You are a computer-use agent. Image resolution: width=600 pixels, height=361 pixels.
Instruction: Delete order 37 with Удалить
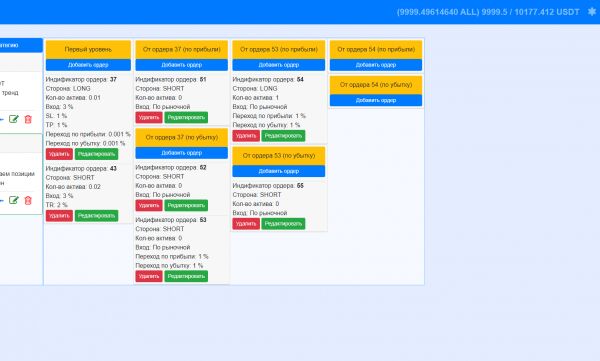coord(59,154)
